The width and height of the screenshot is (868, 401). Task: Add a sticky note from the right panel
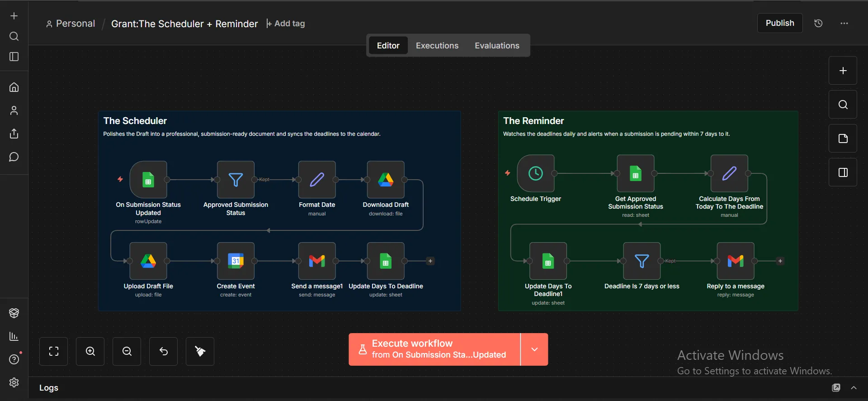pos(843,138)
